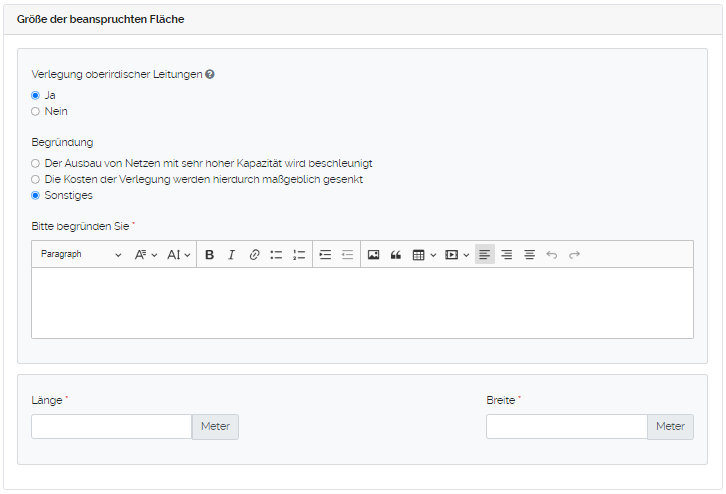This screenshot has height=494, width=726.
Task: Insert a block quote
Action: pyautogui.click(x=396, y=255)
